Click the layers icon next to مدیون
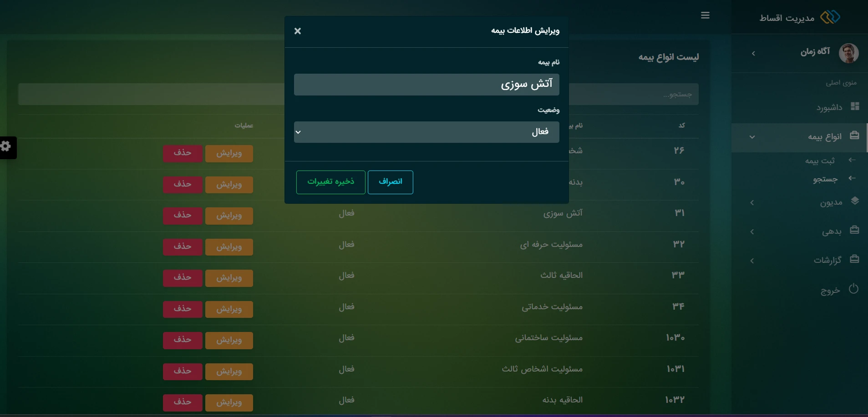The image size is (868, 417). pyautogui.click(x=854, y=201)
